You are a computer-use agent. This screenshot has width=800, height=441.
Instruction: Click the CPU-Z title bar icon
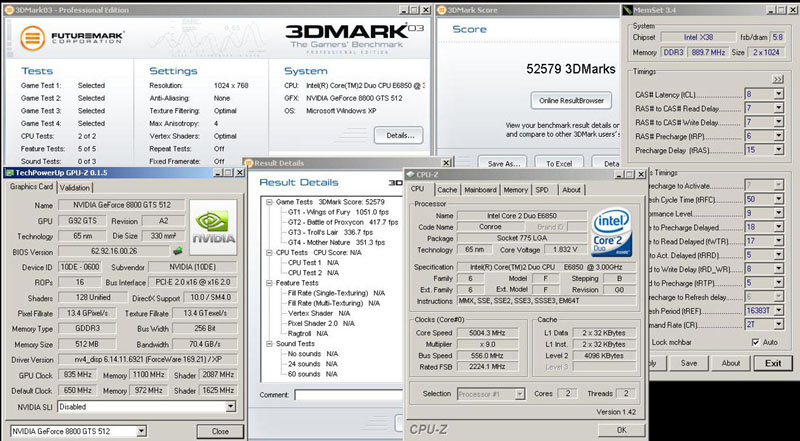(410, 175)
